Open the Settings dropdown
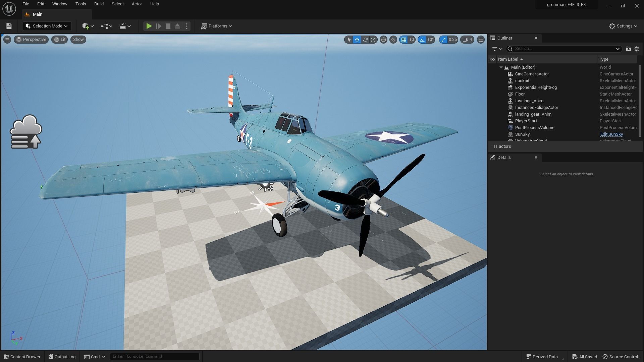The width and height of the screenshot is (644, 362). click(623, 26)
